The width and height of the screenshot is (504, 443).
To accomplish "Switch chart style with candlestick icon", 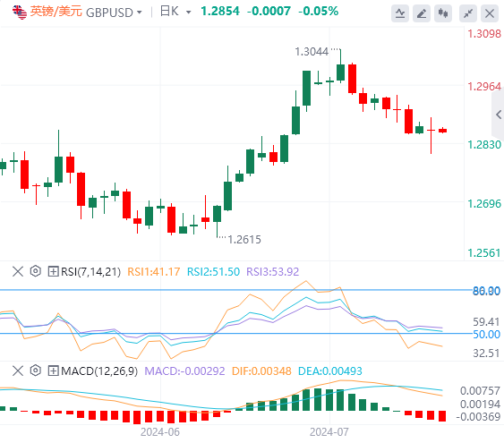I will (443, 13).
